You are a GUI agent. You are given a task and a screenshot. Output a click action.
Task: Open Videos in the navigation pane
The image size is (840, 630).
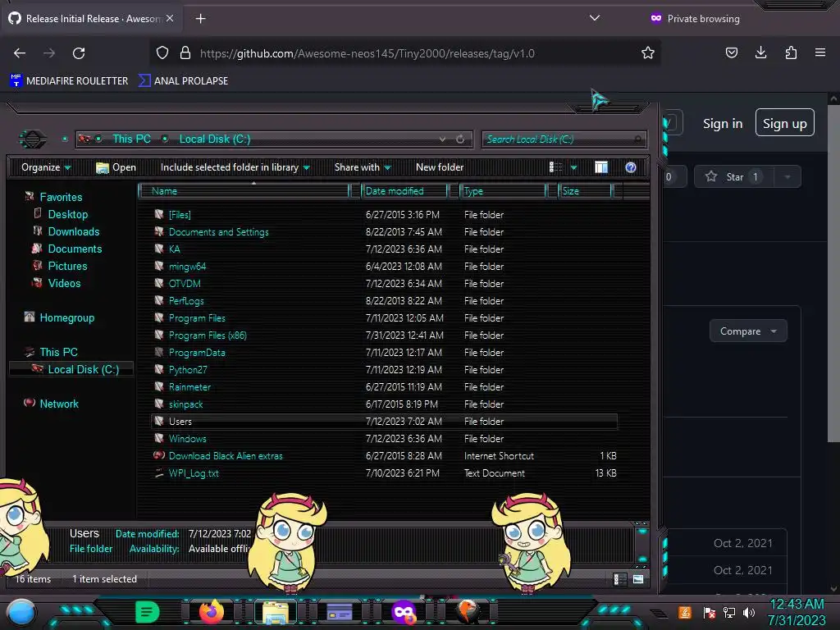pos(64,283)
